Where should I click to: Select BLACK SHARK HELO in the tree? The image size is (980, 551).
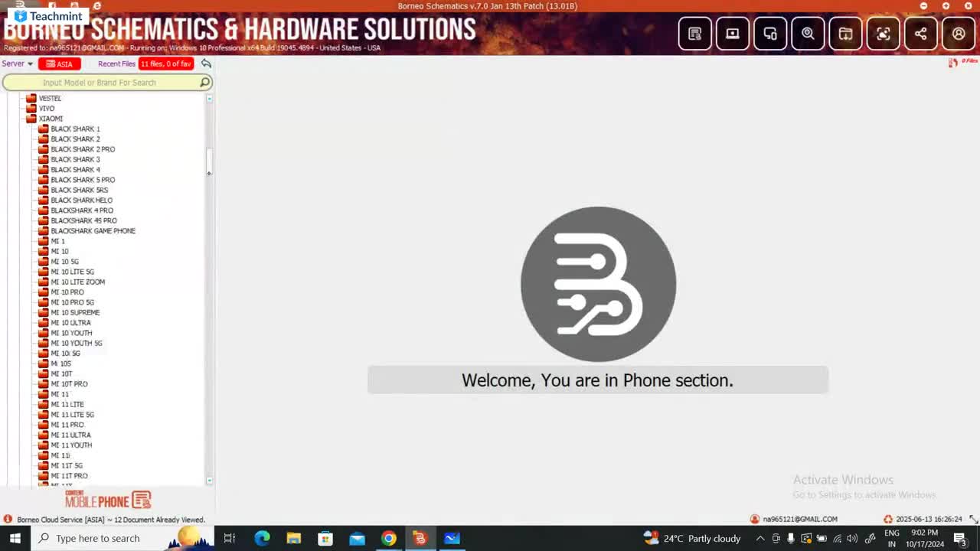[81, 201]
